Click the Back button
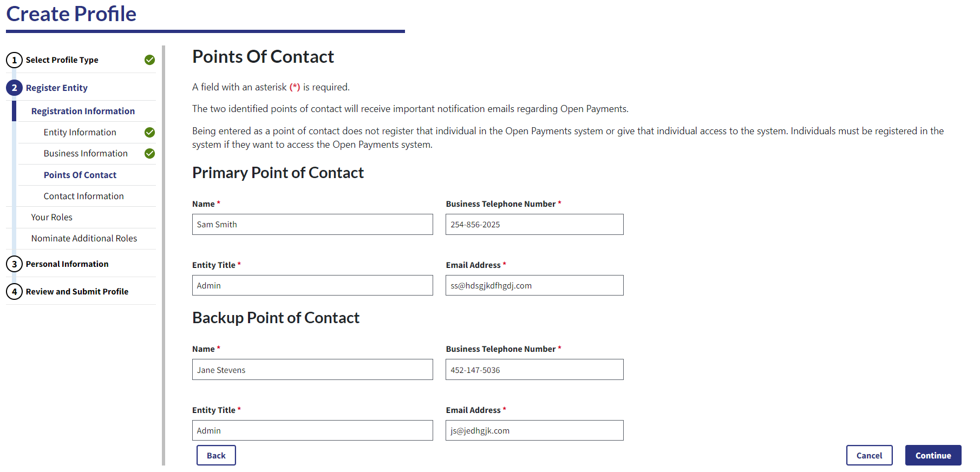Screen dimensions: 980x472 coord(216,455)
